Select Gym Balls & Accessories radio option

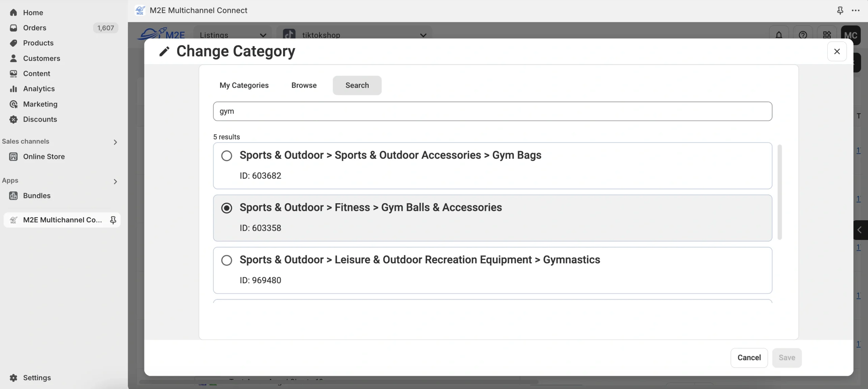[x=226, y=208]
